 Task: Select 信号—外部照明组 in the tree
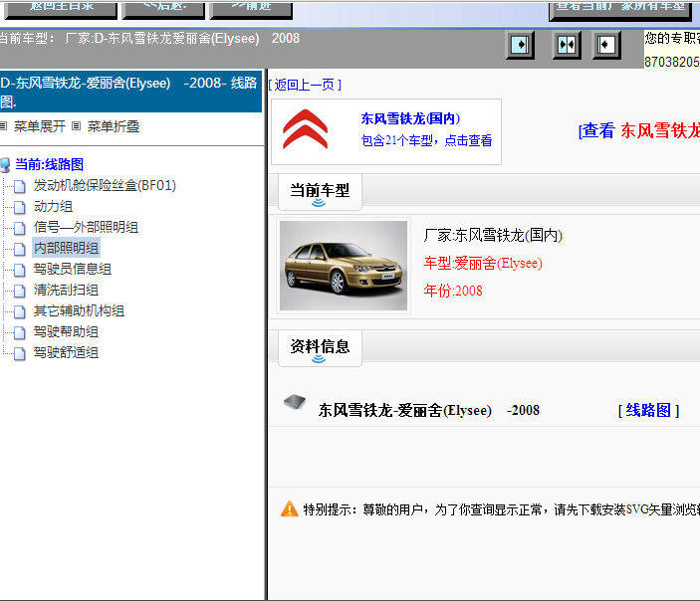pyautogui.click(x=86, y=227)
